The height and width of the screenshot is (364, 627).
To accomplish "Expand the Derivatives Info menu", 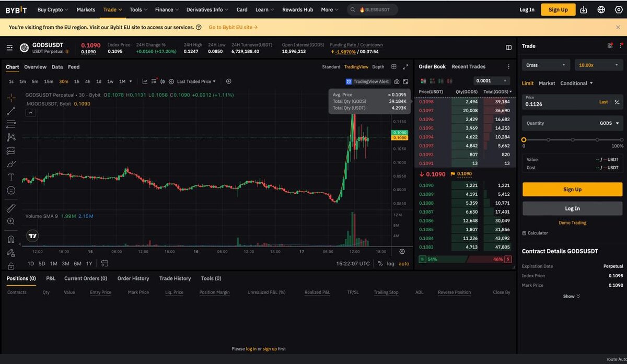I will coord(207,9).
